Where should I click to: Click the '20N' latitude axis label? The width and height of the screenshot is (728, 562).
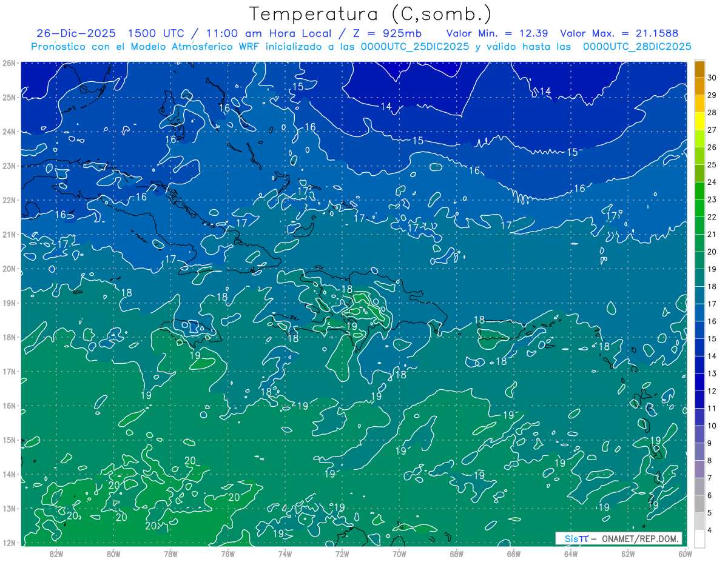(x=9, y=269)
